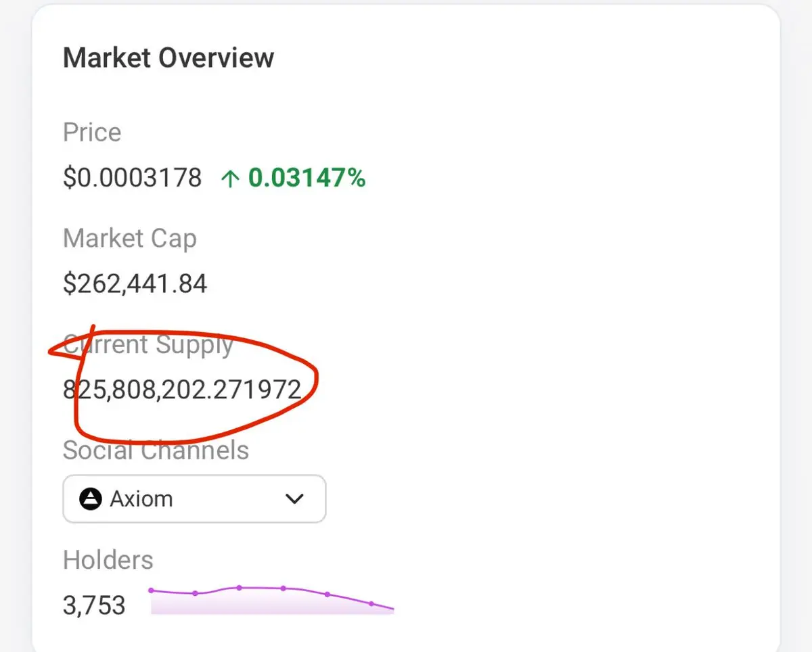Click the Social Channels label
Viewport: 812px width, 652px height.
click(156, 450)
